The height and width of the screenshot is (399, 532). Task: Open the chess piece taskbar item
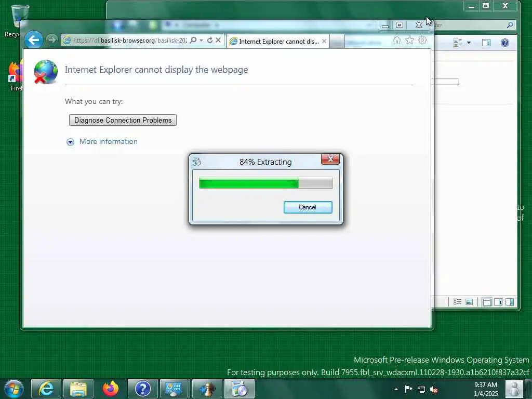point(207,389)
